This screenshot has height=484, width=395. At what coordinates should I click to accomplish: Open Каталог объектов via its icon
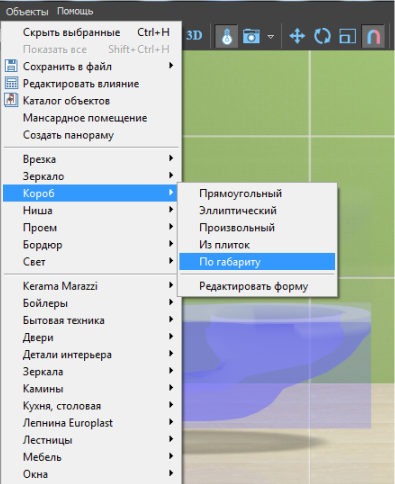[x=11, y=100]
